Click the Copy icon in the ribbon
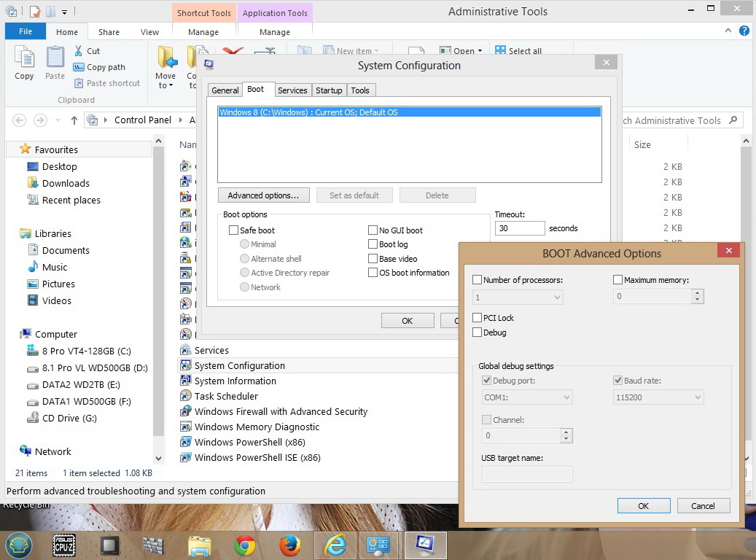Screen dimensions: 756x560 [24, 58]
